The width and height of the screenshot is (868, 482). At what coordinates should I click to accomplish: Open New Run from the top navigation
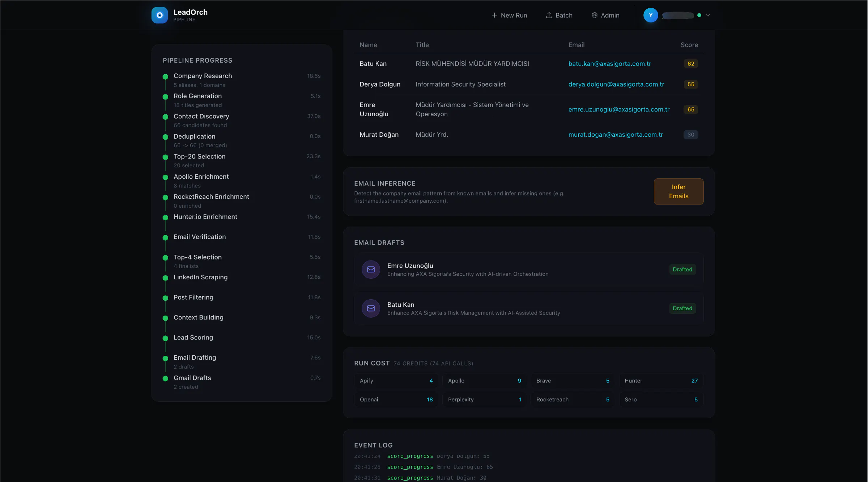(509, 15)
